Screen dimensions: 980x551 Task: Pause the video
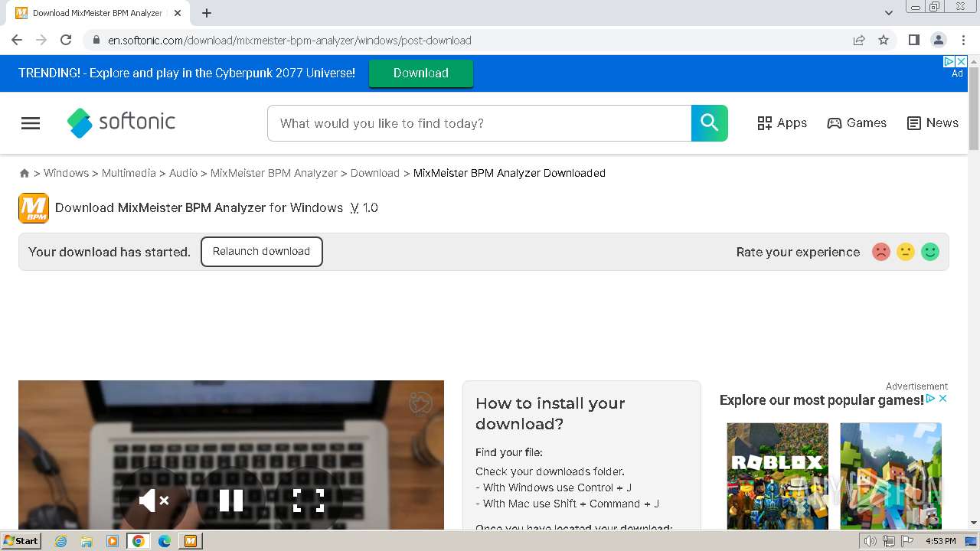[231, 500]
